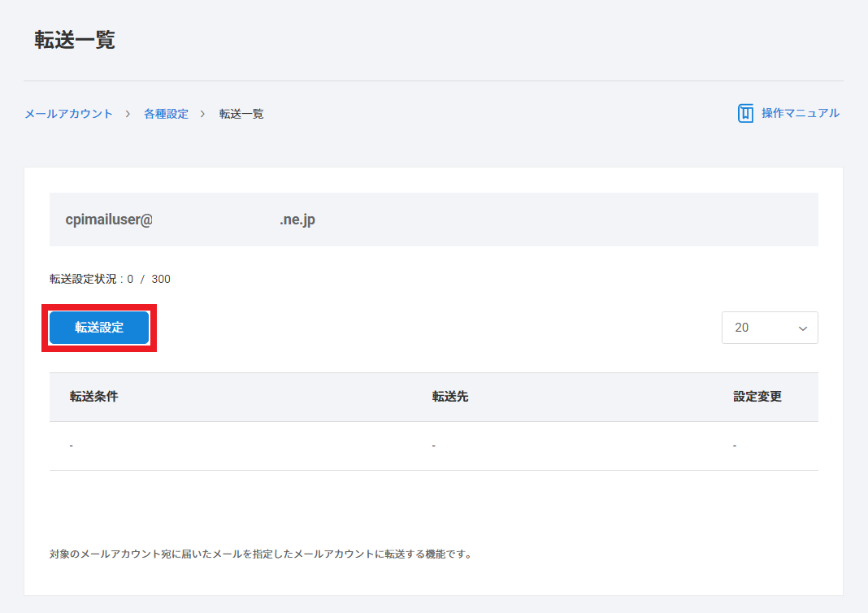Open the 操作マニュアル text link
Screen dimensions: 868x613
pyautogui.click(x=800, y=113)
